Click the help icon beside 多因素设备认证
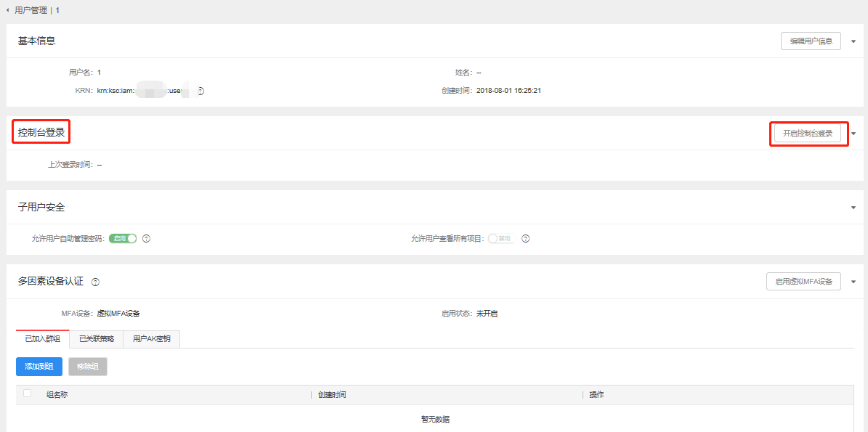This screenshot has width=868, height=432. (95, 282)
